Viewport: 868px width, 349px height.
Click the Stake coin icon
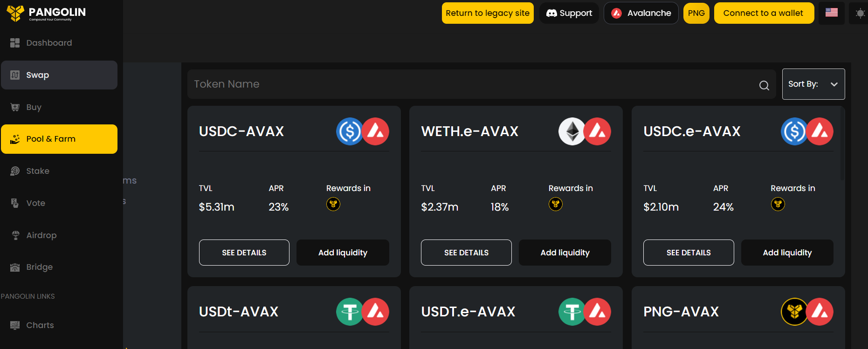(15, 171)
